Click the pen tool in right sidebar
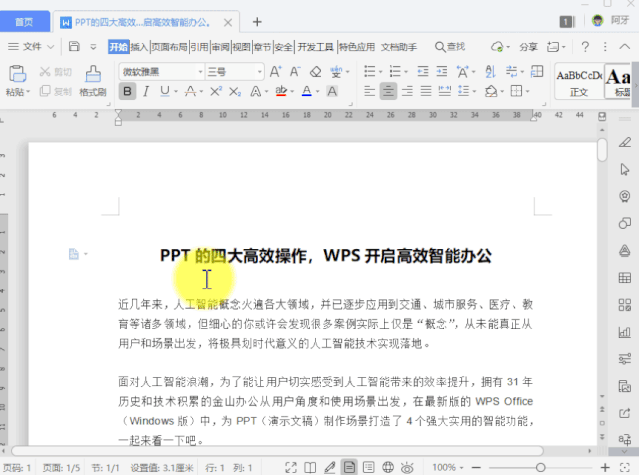 point(625,142)
